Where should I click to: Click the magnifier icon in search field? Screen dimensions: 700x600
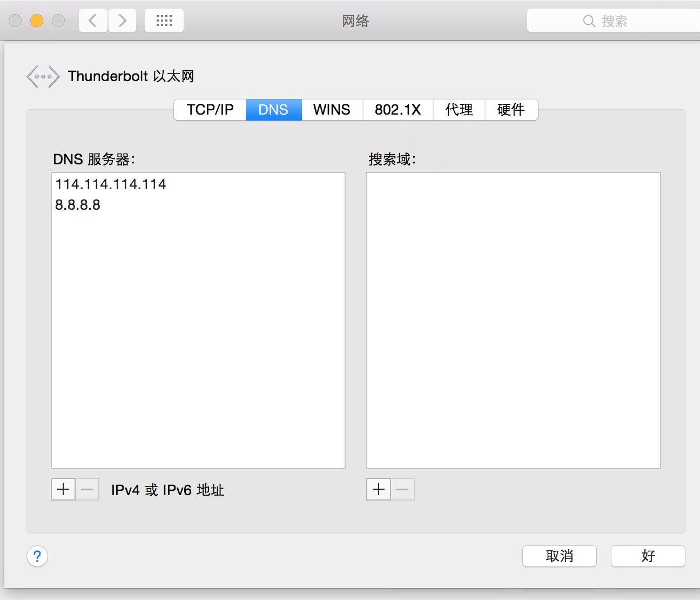click(x=589, y=21)
